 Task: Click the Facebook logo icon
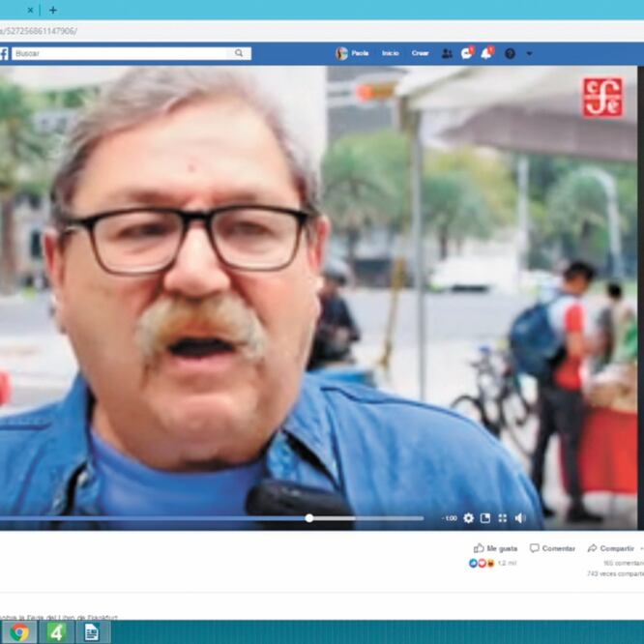4,53
